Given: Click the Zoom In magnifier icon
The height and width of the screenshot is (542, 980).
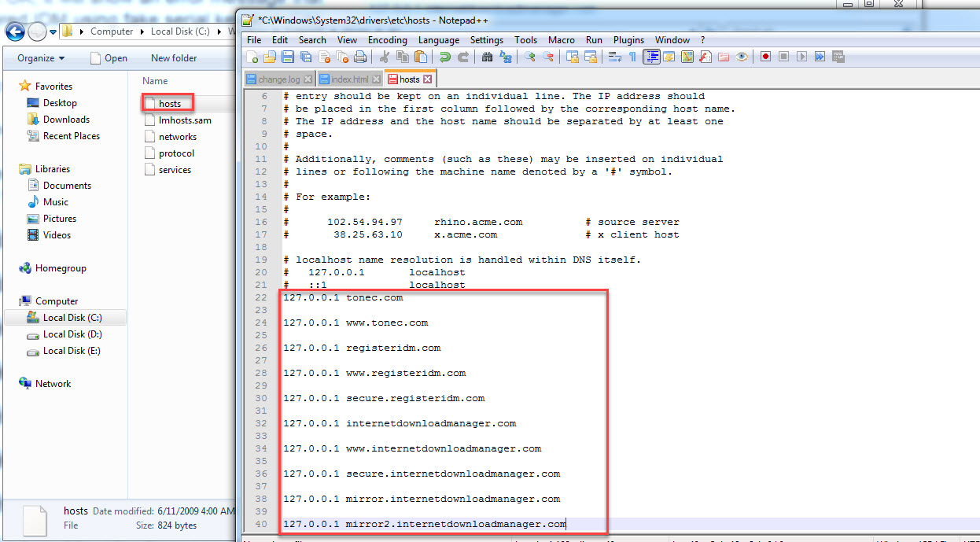Looking at the screenshot, I should 530,57.
